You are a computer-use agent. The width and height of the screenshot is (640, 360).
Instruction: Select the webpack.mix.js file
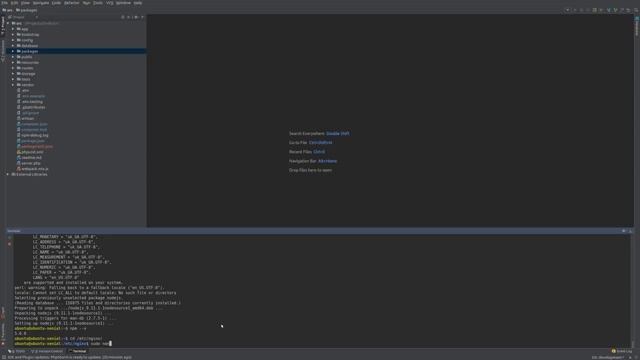(x=35, y=169)
